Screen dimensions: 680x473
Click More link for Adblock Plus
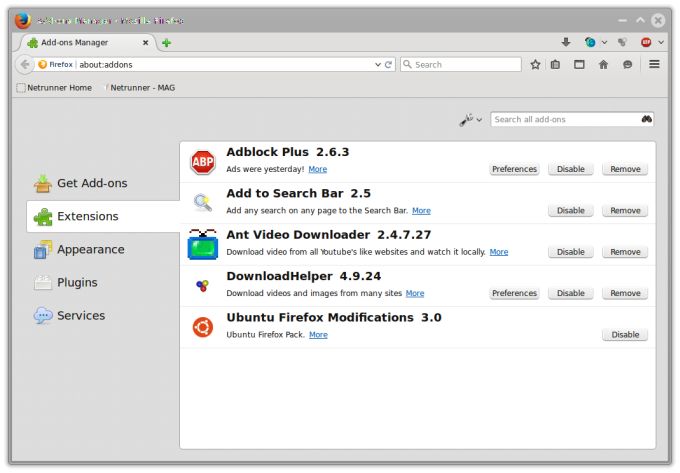(317, 169)
